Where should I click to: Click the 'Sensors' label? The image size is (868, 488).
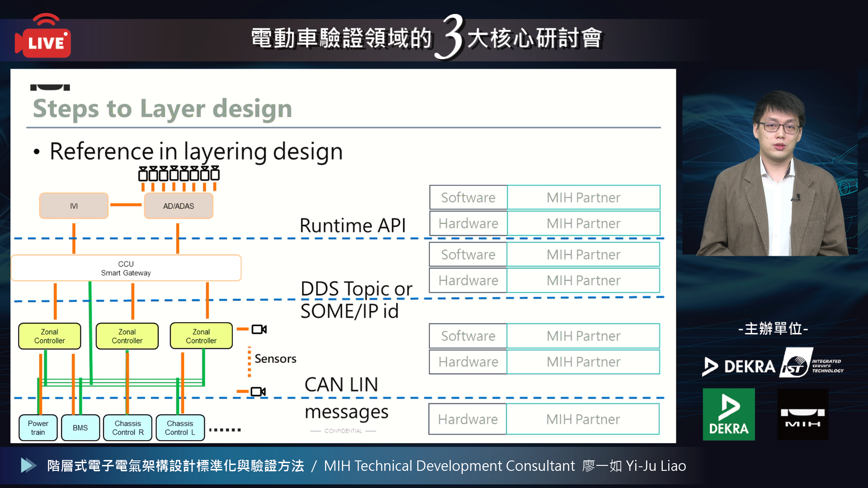click(275, 359)
